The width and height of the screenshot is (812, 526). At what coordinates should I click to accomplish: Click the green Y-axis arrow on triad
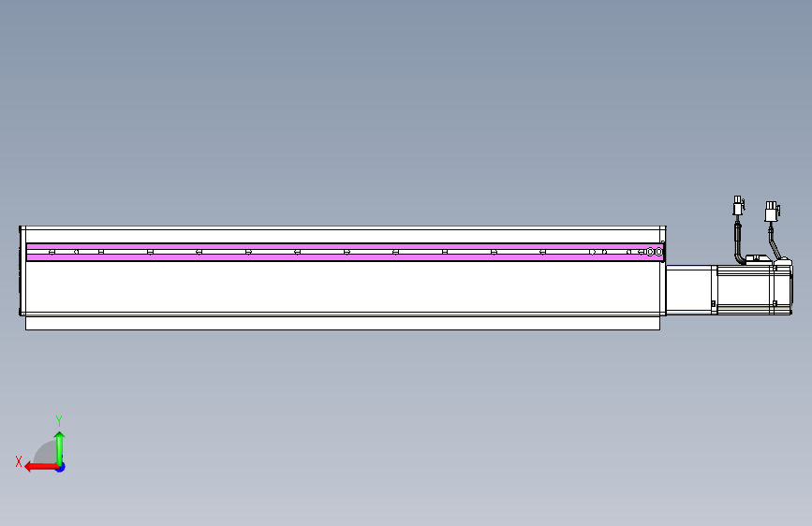coord(60,448)
